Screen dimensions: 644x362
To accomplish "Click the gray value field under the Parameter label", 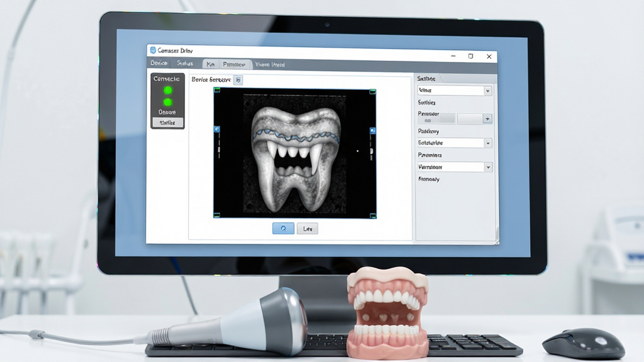I will [436, 120].
